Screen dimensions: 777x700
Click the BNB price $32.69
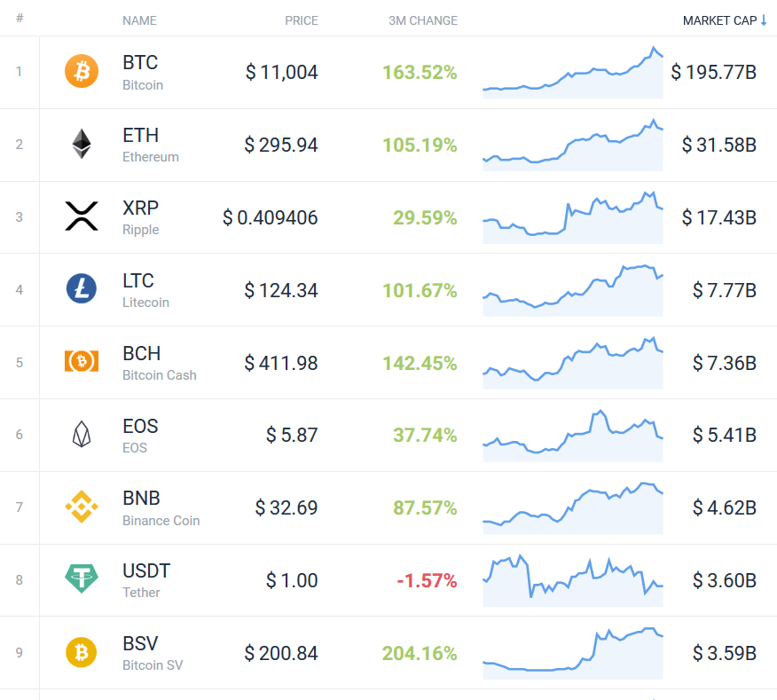coord(286,507)
